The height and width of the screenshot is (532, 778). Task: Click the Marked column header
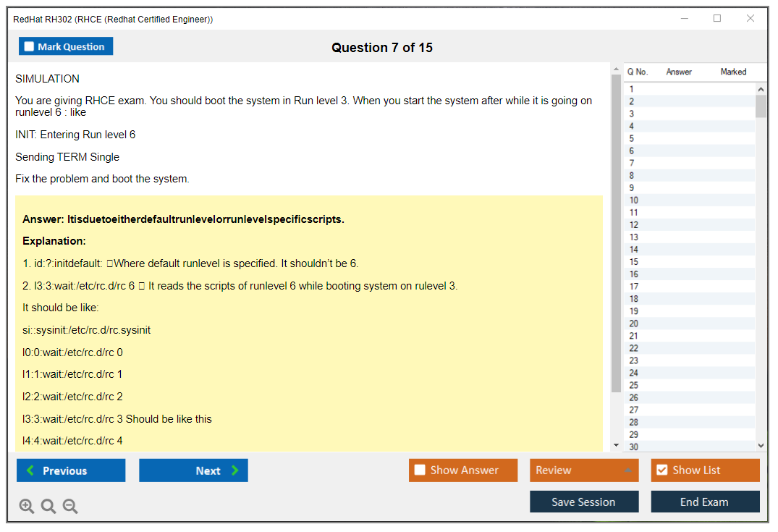[x=733, y=72]
